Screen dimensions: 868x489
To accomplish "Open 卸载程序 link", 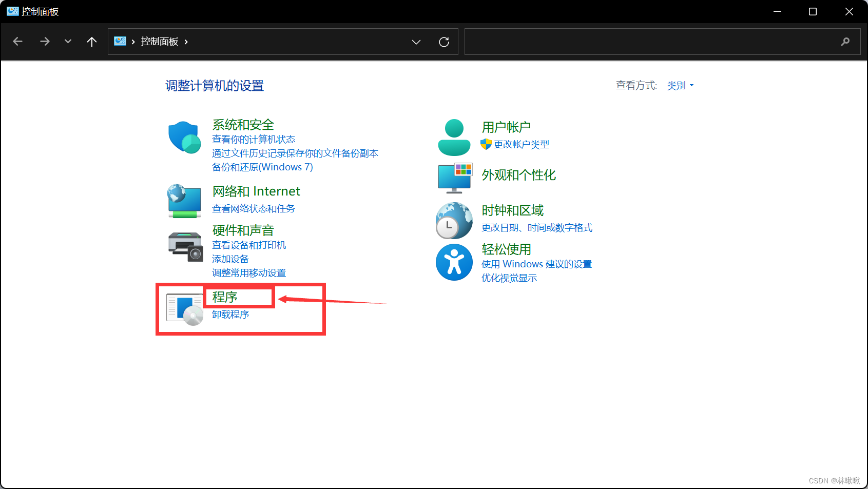I will coord(230,315).
